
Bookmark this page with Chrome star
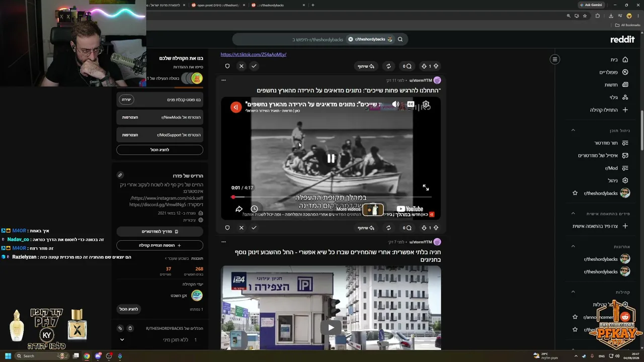[585, 16]
